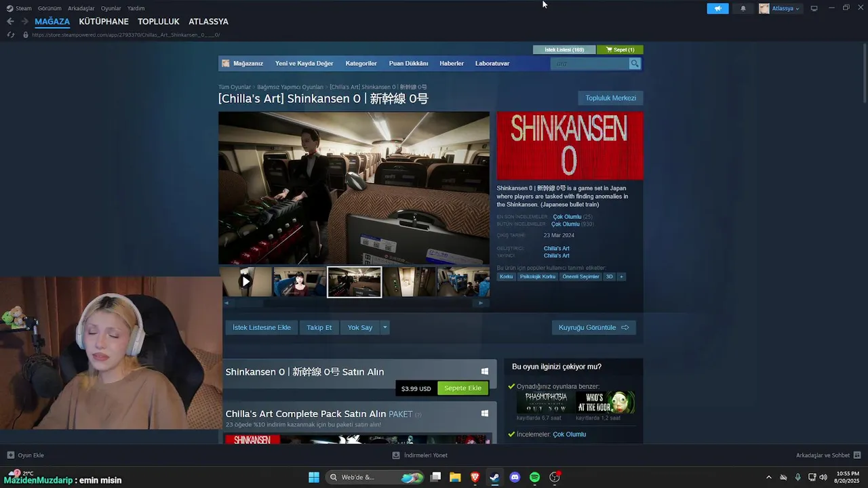Click the Yok Say button
Screen dimensions: 868x488
coord(360,327)
